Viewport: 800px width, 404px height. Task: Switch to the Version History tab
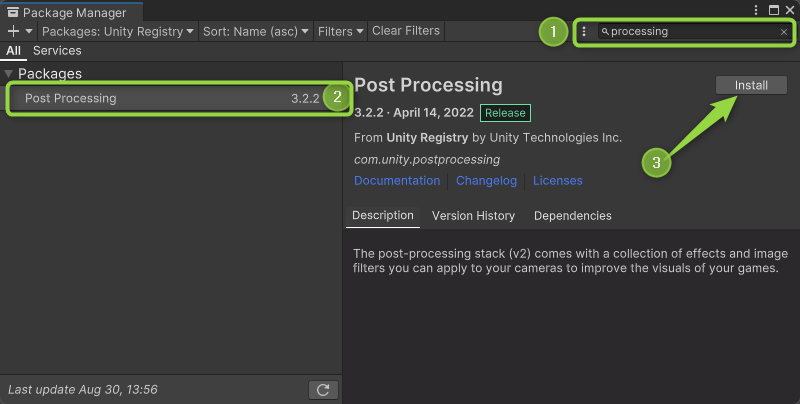click(473, 216)
